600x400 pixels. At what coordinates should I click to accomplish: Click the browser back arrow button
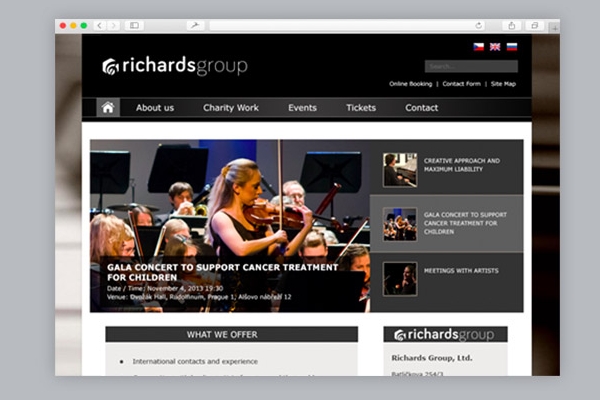click(99, 26)
